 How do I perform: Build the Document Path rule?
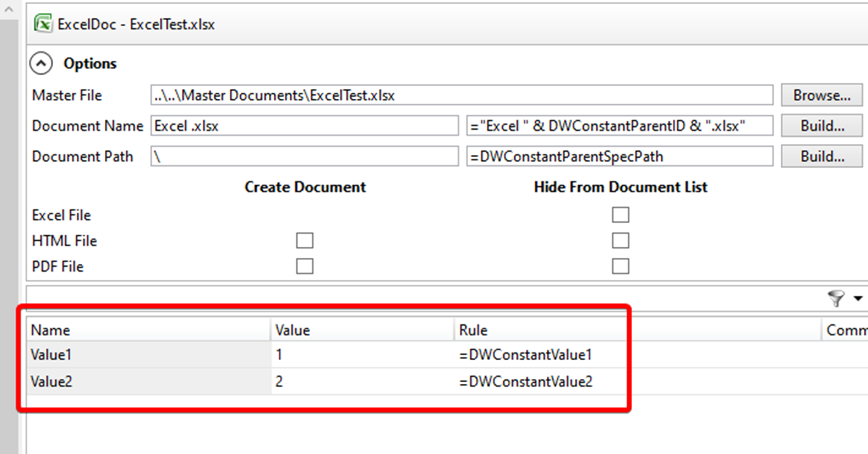(820, 156)
